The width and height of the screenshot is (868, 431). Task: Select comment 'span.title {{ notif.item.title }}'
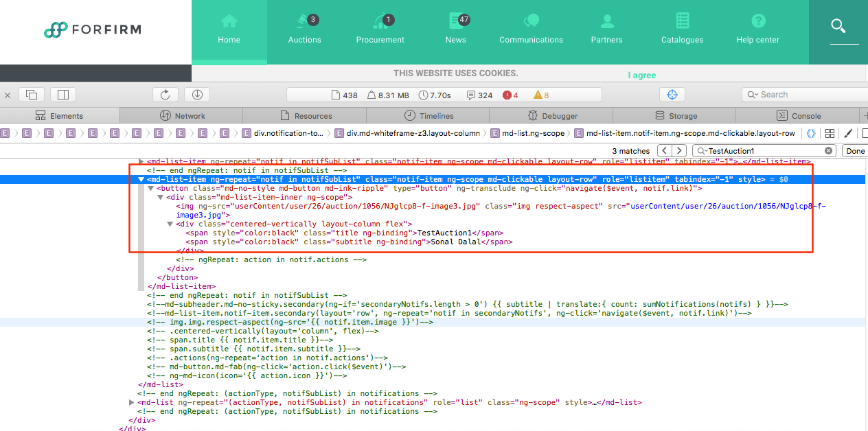pos(240,340)
